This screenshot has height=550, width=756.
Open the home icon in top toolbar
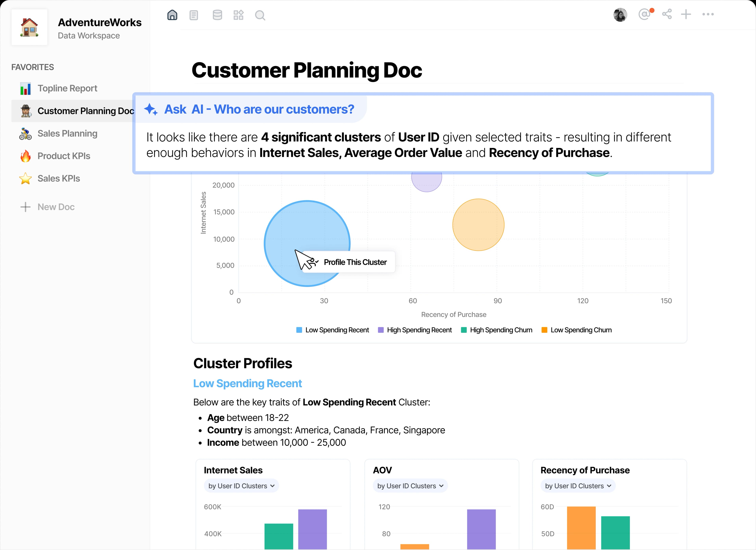point(172,15)
